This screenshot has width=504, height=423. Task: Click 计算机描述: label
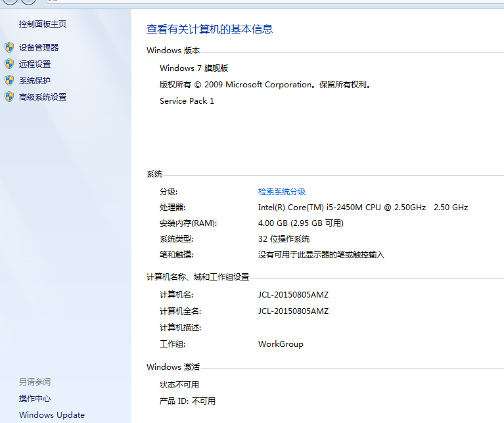tap(180, 328)
